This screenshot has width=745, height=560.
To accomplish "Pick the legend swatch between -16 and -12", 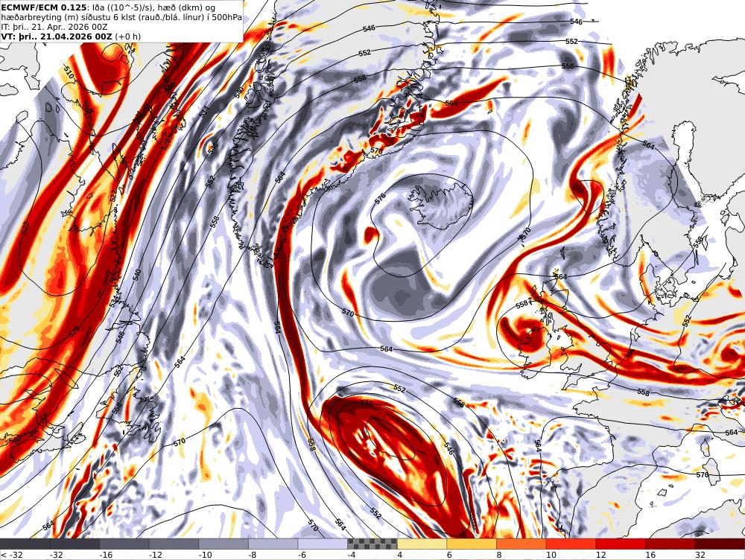I will pos(124,544).
